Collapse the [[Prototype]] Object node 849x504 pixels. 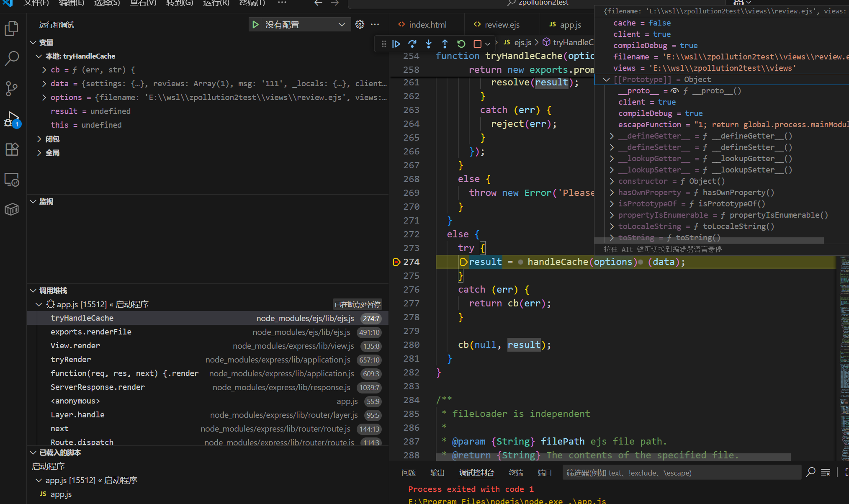pyautogui.click(x=606, y=80)
